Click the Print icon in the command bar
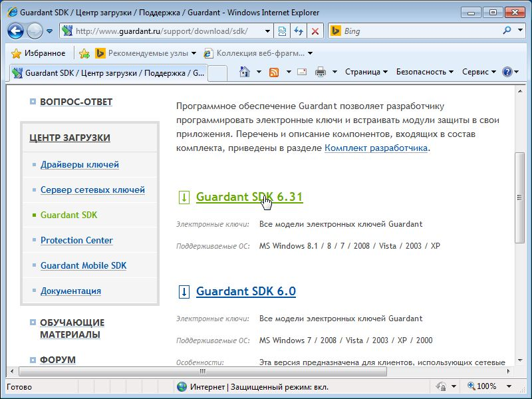532x399 pixels. 321,72
